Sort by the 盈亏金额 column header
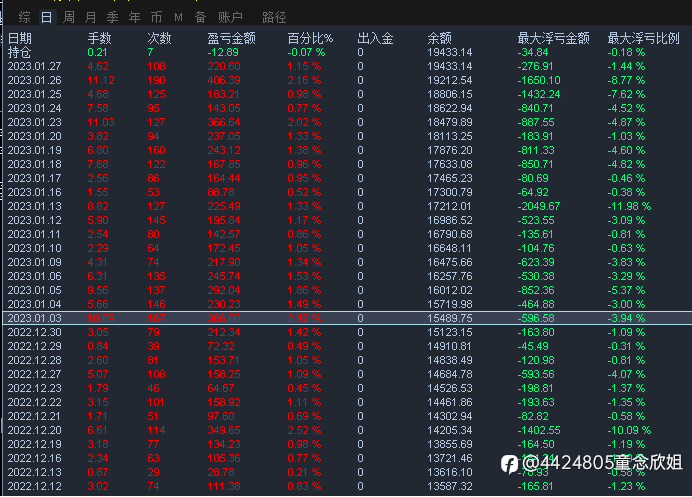Viewport: 692px width, 497px height. click(x=231, y=38)
